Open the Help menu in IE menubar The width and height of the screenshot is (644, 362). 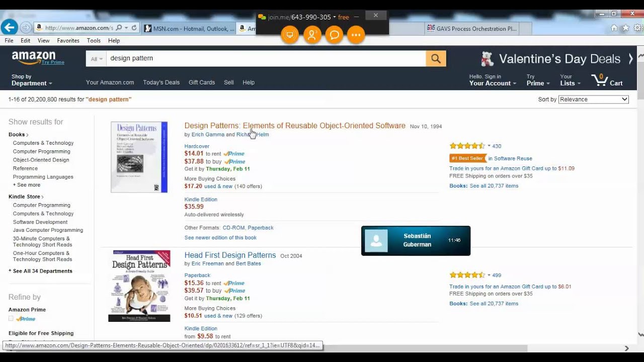click(x=114, y=41)
